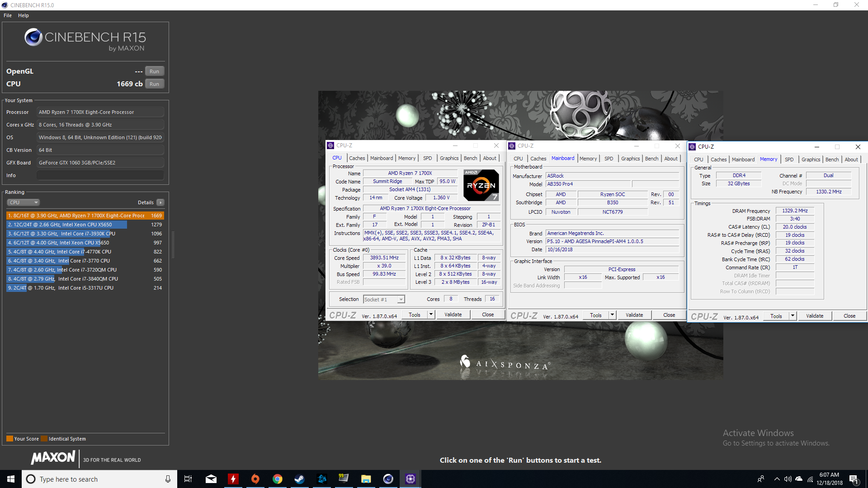The width and height of the screenshot is (868, 488).
Task: Select ranking row 'Intel Core i7-3840QM CPU'
Action: 85,279
